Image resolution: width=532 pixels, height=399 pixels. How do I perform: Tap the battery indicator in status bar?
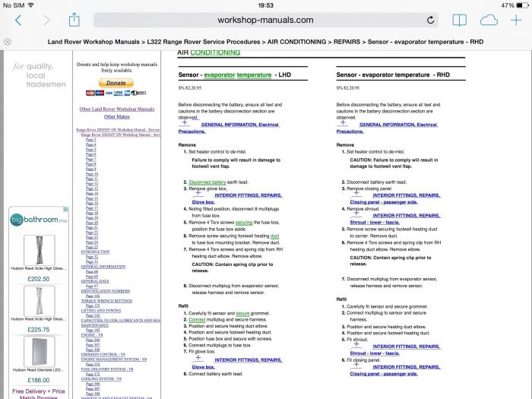(522, 5)
